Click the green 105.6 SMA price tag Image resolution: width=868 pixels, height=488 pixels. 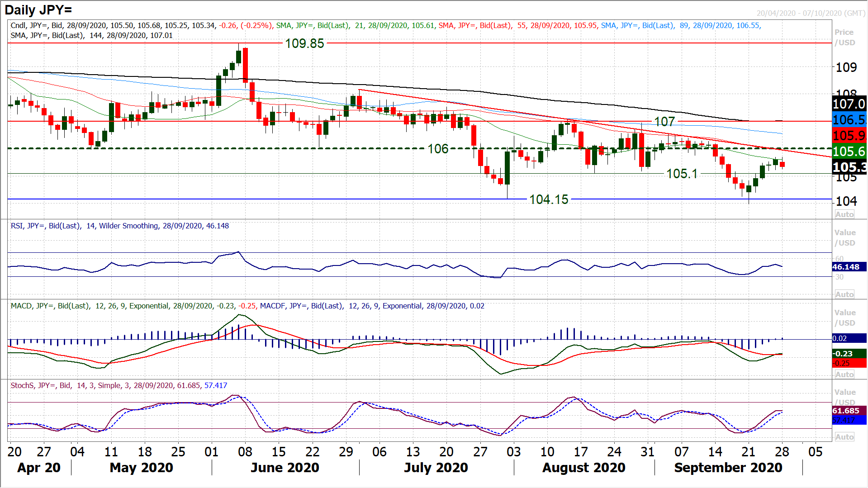pyautogui.click(x=849, y=152)
